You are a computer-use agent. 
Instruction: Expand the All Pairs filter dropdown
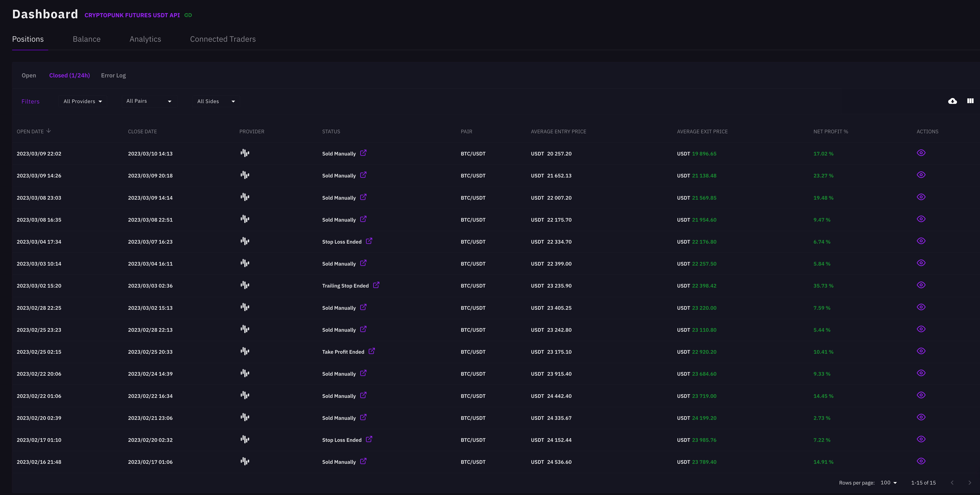(x=149, y=101)
